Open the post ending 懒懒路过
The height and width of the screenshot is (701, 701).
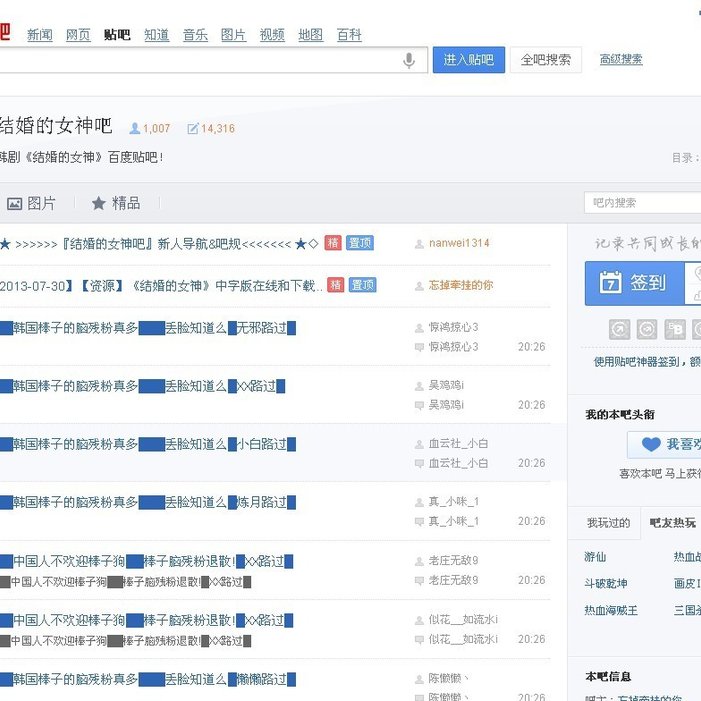point(148,680)
